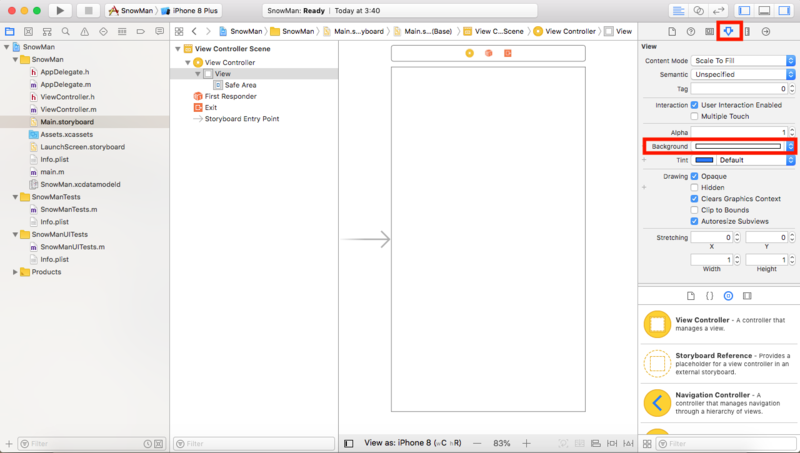
Task: Click View as: iPhone 8 button
Action: coord(413,443)
